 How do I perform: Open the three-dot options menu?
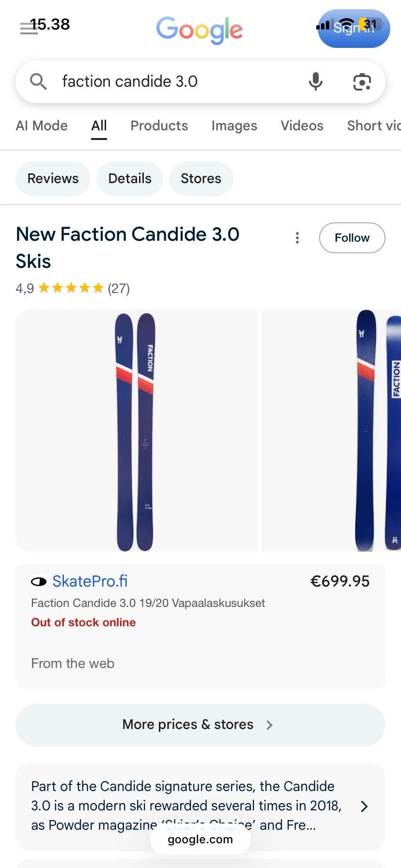coord(297,238)
